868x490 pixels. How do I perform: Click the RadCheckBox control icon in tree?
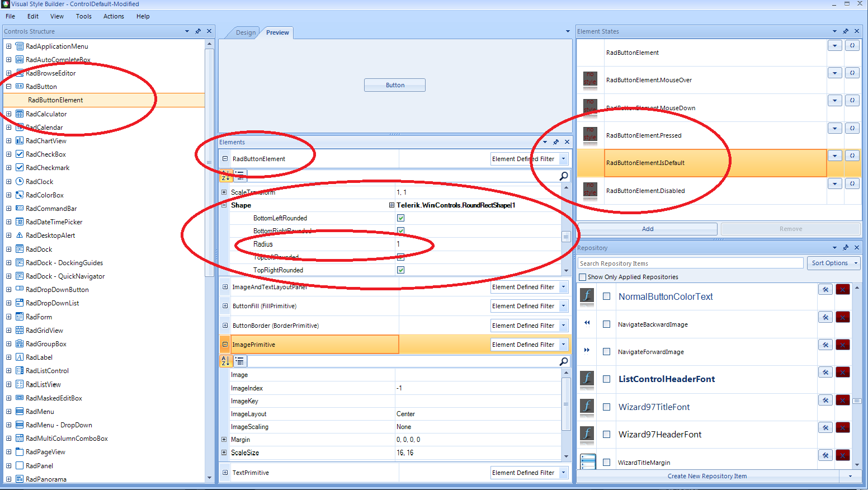20,154
